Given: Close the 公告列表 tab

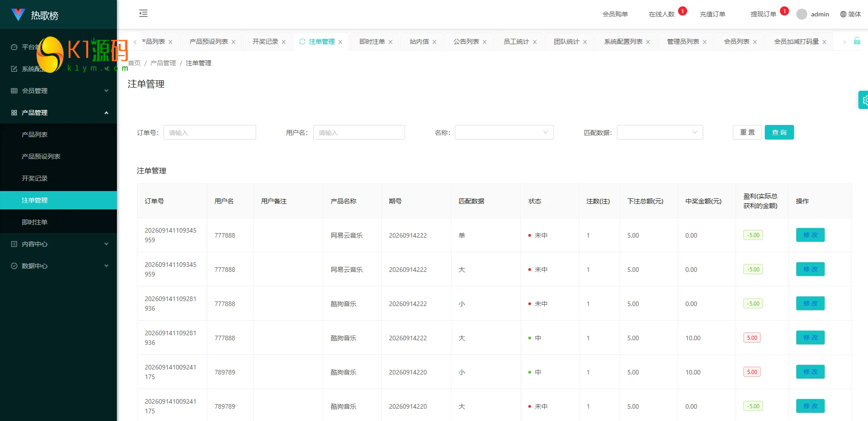Looking at the screenshot, I should (x=484, y=42).
